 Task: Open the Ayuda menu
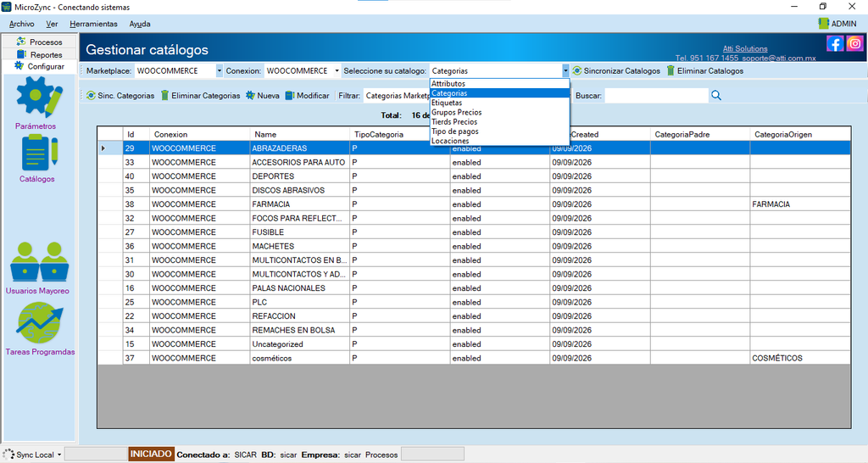tap(140, 24)
